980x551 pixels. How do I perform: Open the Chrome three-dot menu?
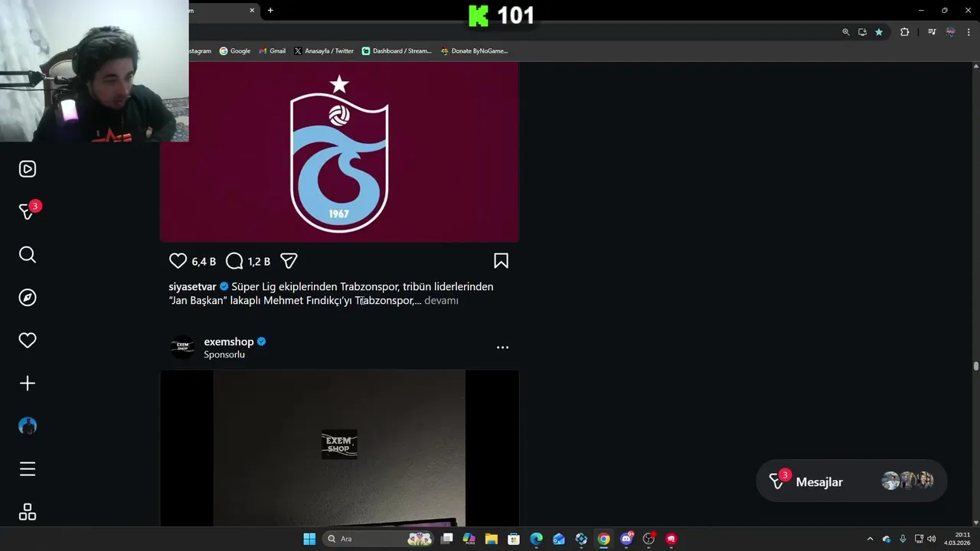pyautogui.click(x=969, y=32)
